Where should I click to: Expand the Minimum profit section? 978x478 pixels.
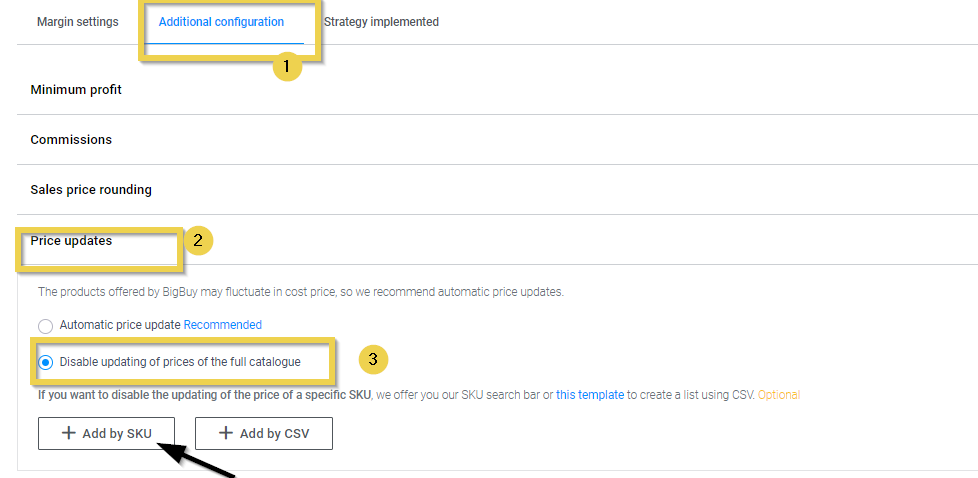click(76, 90)
